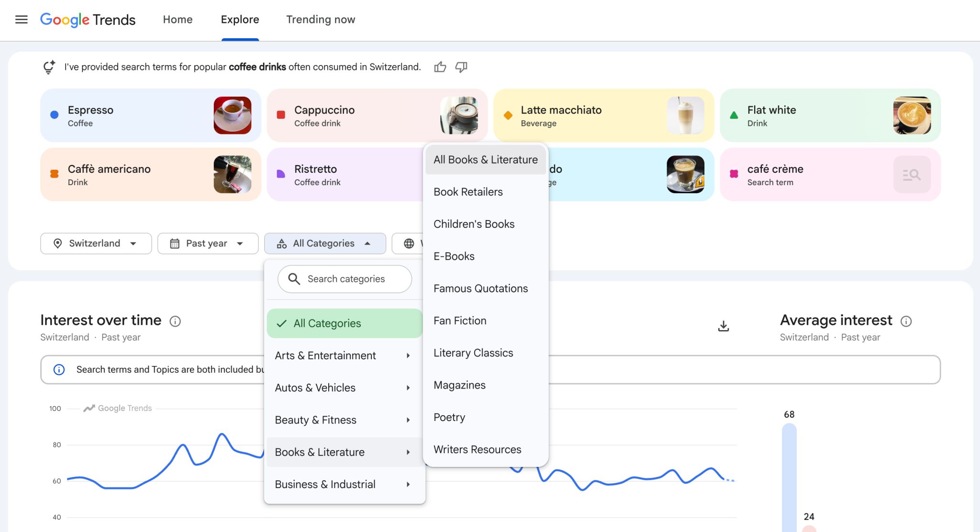Click the globe icon in the filter row

click(409, 244)
